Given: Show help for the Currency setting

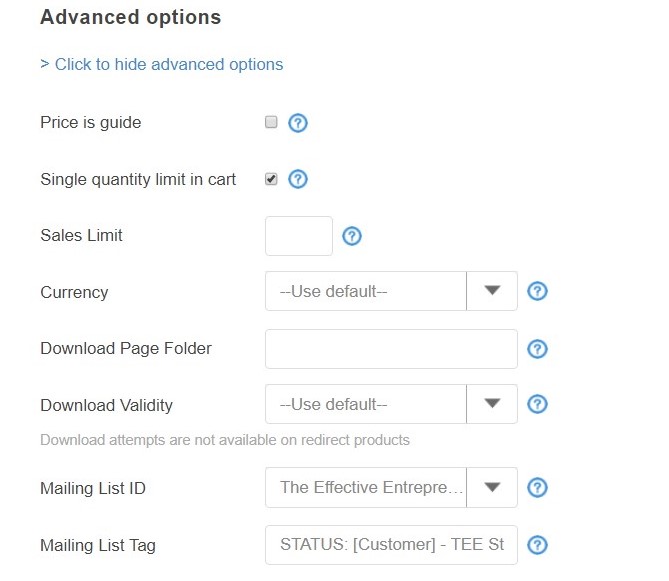Looking at the screenshot, I should pos(537,292).
